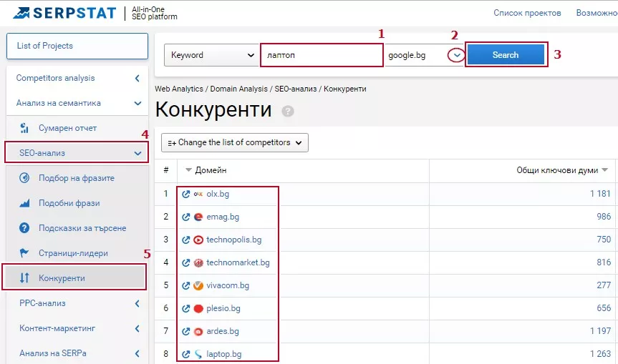Open external link icon for laptop.bg
The width and height of the screenshot is (618, 364).
tap(185, 354)
